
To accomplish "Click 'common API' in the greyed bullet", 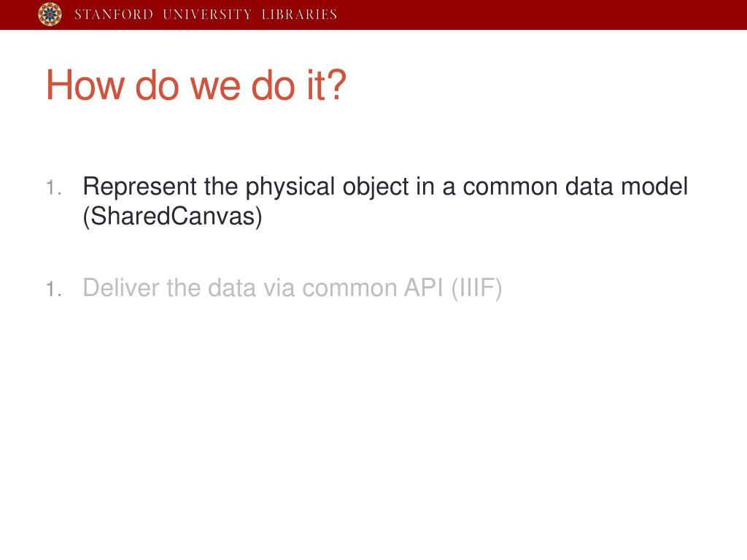I will [x=373, y=287].
